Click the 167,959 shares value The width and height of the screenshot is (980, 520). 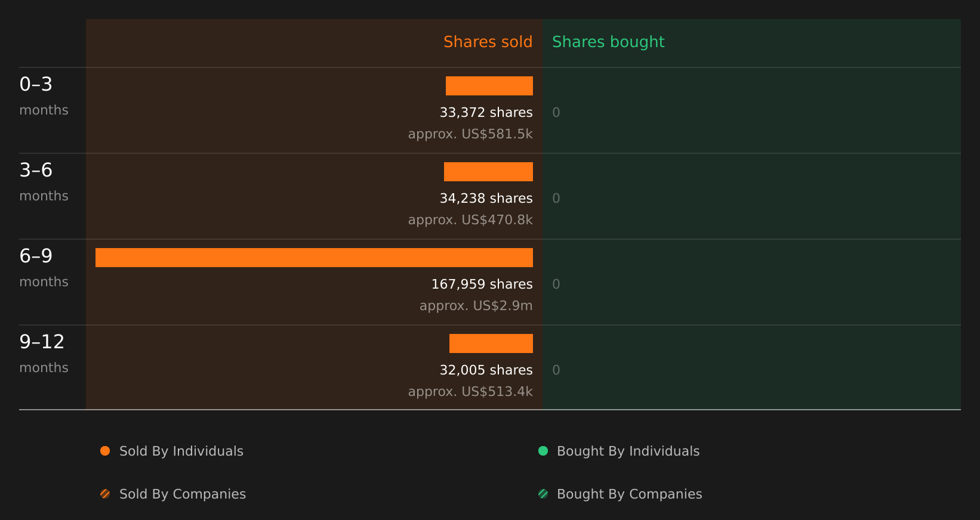pyautogui.click(x=482, y=284)
